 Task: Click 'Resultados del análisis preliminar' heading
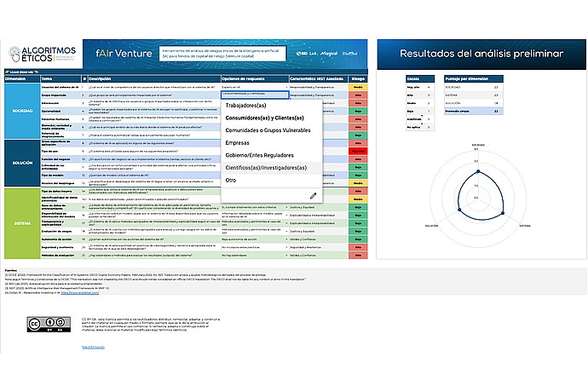coord(481,54)
